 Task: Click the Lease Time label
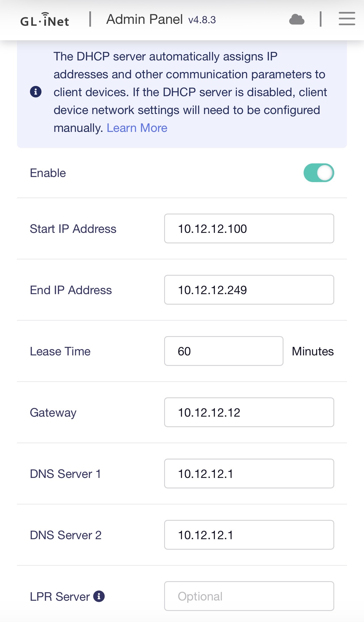coord(60,351)
